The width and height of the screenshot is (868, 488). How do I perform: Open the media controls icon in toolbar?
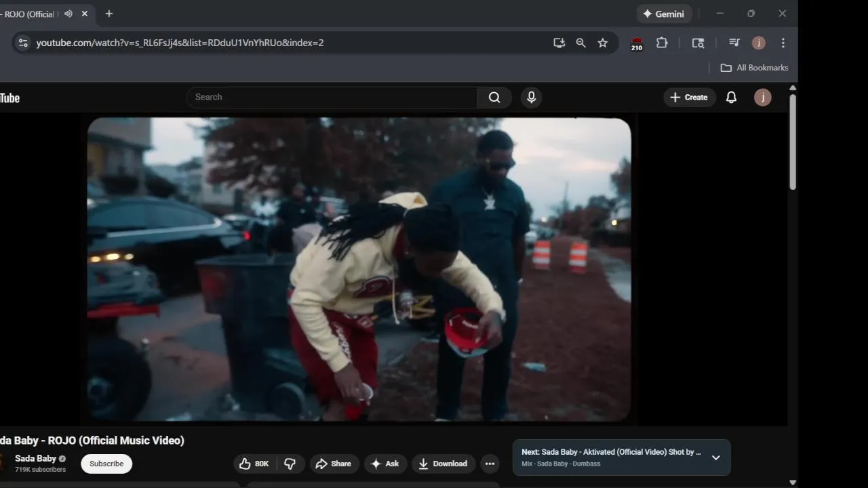point(734,43)
